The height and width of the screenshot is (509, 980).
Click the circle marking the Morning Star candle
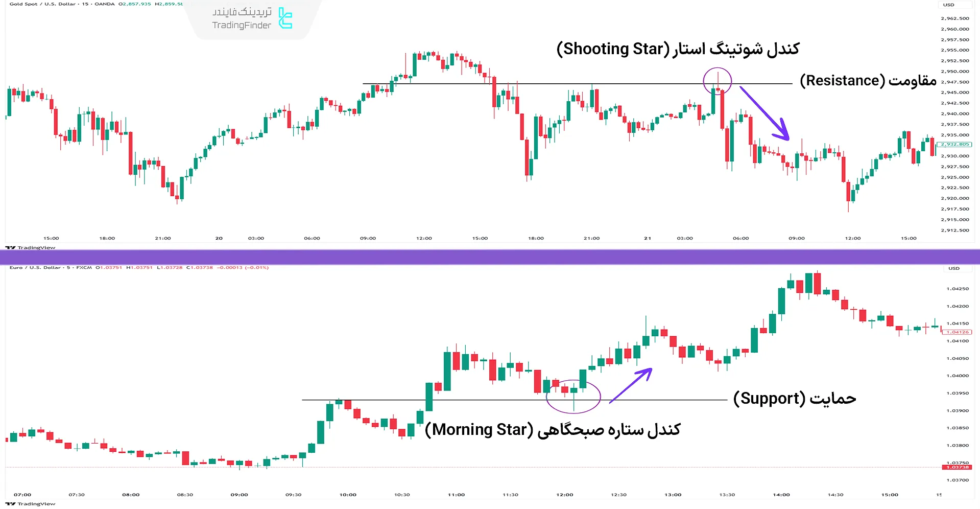coord(573,397)
